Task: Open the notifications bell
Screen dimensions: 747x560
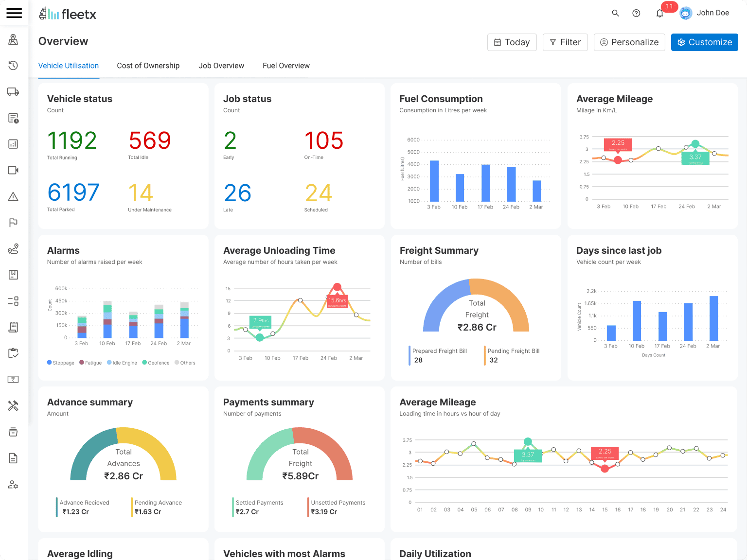Action: 659,13
